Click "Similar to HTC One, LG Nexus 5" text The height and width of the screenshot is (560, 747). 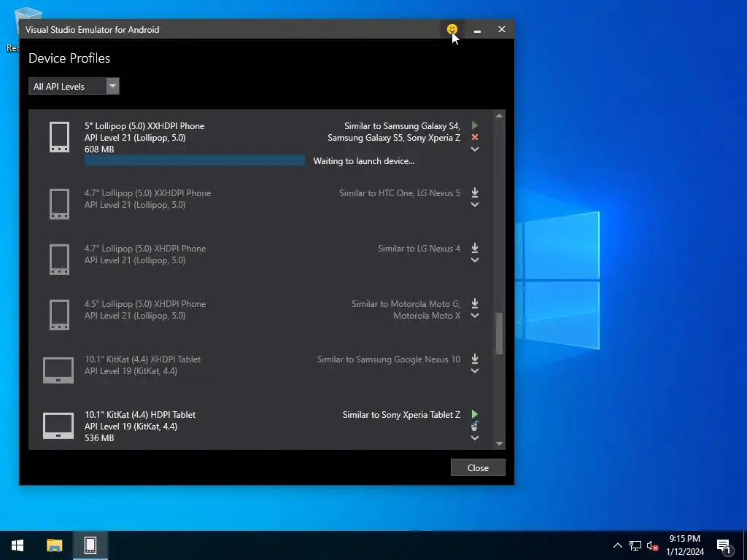coord(400,193)
